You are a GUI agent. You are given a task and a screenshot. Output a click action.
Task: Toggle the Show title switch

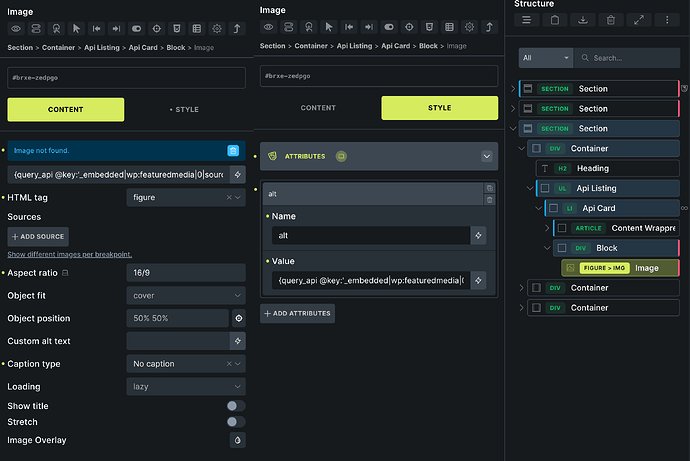coord(236,406)
